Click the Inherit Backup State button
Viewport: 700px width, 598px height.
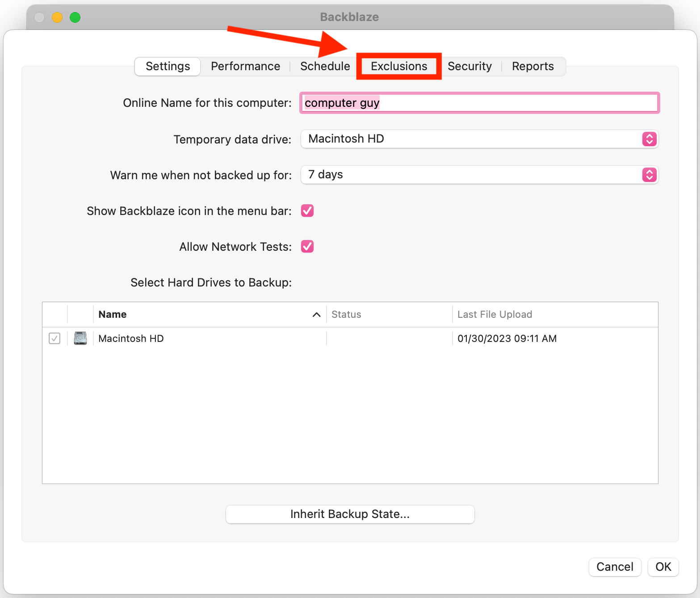[x=350, y=514]
